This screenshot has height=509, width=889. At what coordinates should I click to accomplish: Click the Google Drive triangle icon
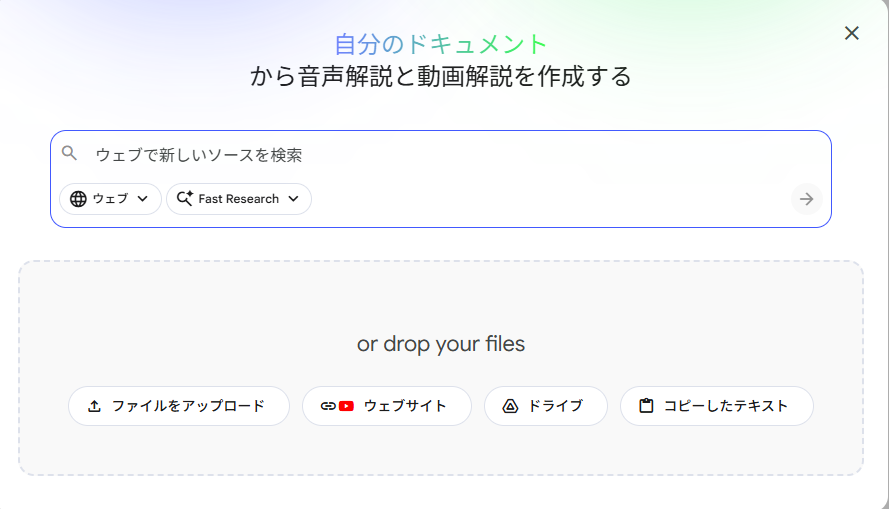pos(510,406)
